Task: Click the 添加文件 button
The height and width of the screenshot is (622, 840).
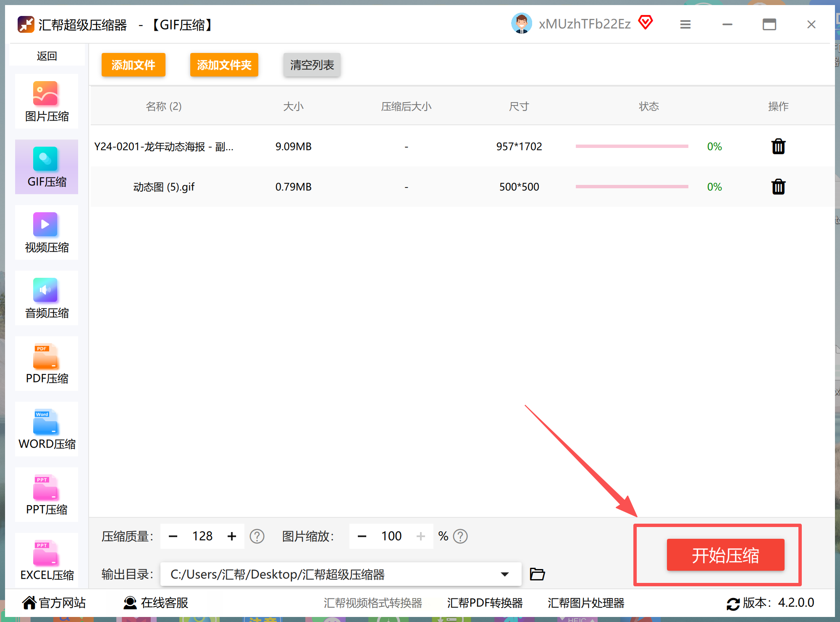Action: pos(133,65)
